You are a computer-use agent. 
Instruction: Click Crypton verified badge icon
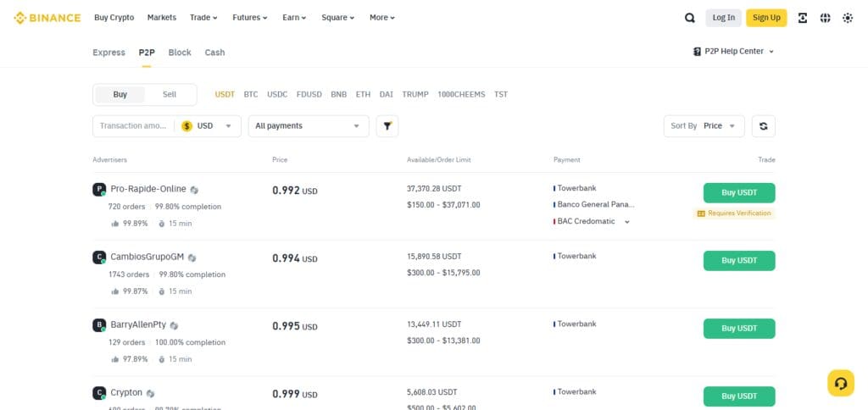(x=151, y=393)
